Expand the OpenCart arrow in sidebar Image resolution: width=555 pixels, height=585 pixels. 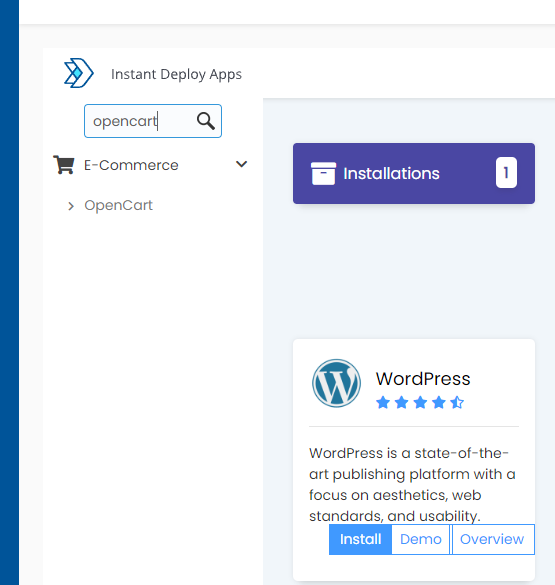click(x=71, y=206)
